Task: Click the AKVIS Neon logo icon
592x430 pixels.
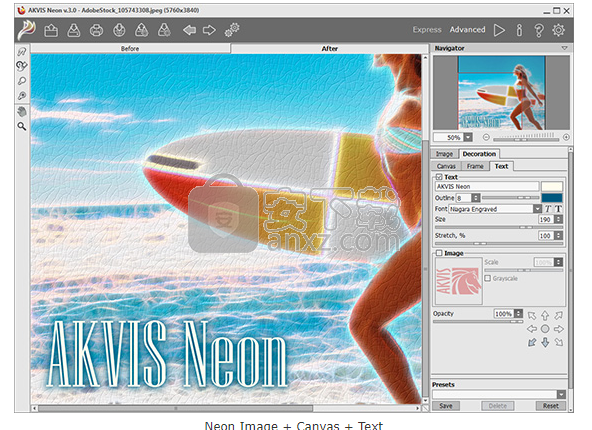Action: pos(26,30)
